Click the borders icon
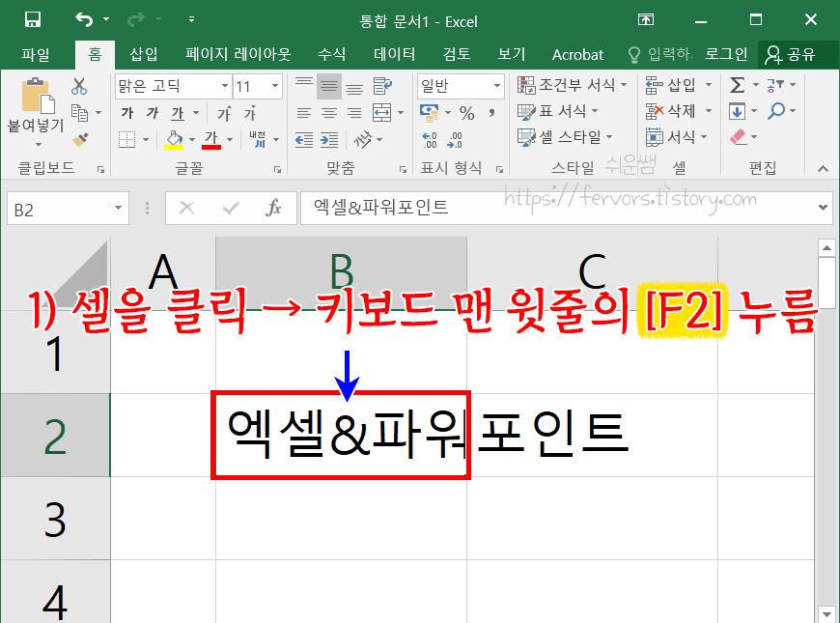Viewport: 840px width, 623px height. pos(126,139)
